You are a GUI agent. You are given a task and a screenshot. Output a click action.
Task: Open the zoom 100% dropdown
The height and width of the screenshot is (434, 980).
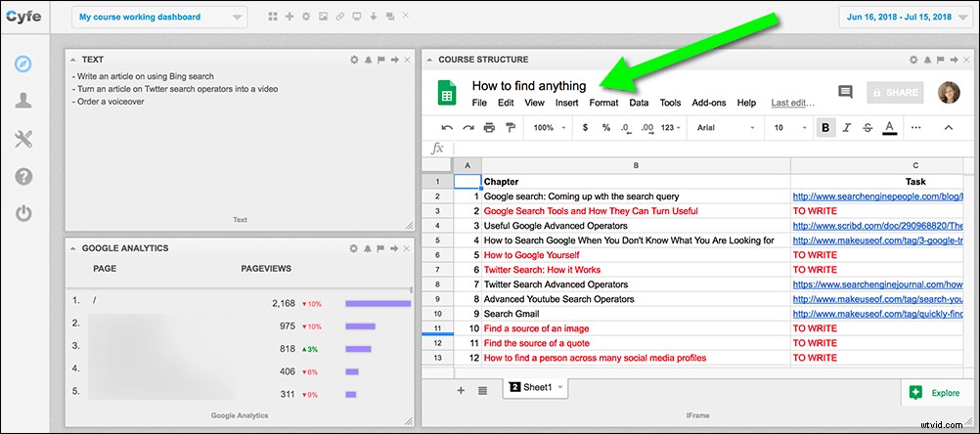click(550, 127)
